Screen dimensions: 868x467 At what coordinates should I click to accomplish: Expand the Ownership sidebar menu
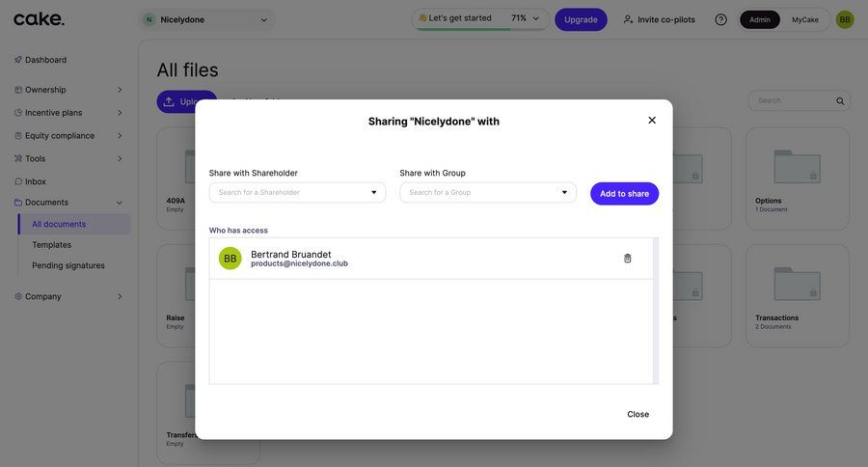(x=68, y=90)
